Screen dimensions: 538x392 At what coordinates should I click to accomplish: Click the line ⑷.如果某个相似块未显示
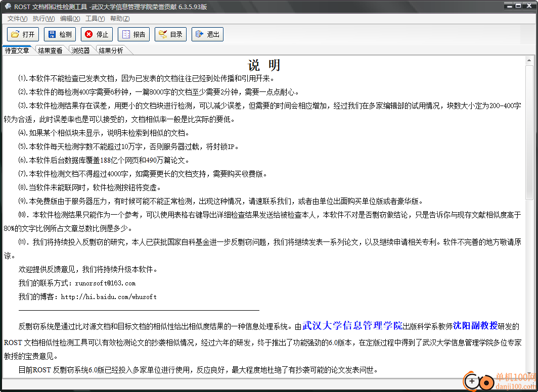click(104, 133)
